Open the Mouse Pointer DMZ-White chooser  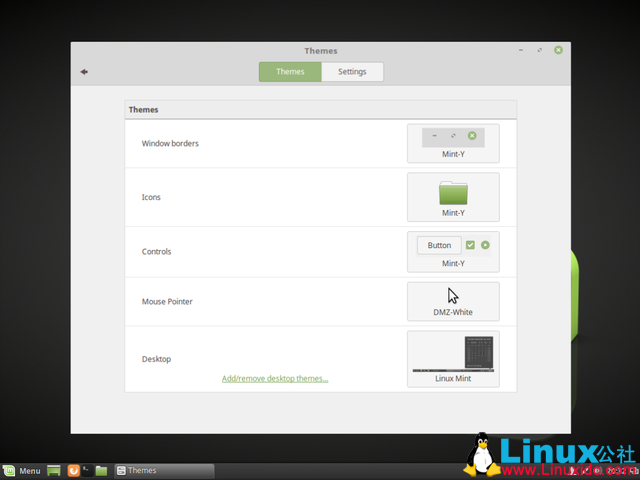[x=453, y=302]
